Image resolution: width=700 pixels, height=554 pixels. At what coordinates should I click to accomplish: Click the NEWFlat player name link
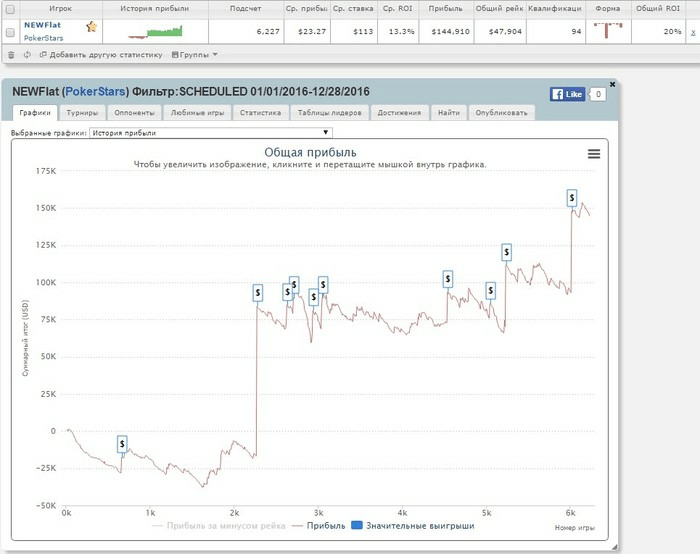[43, 25]
